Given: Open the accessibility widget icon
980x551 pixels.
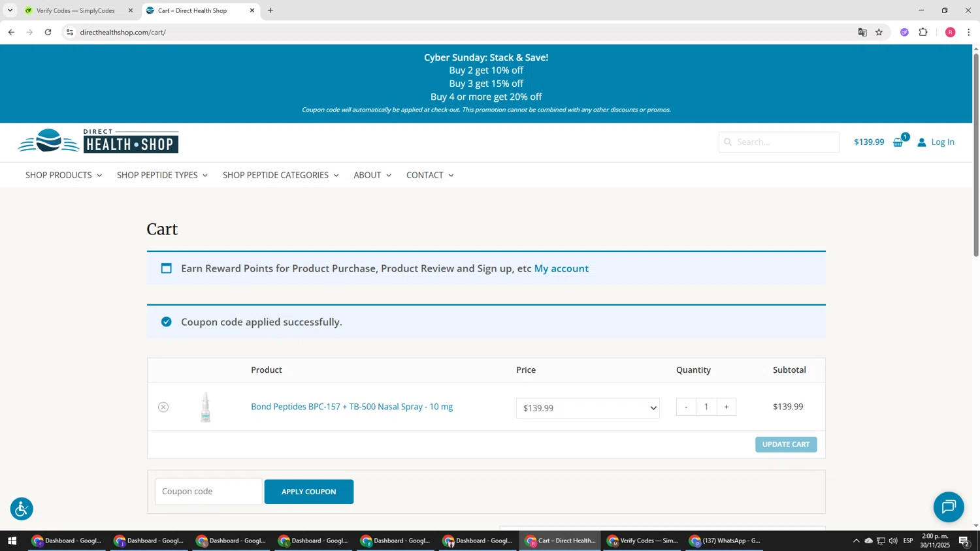Looking at the screenshot, I should (x=22, y=509).
